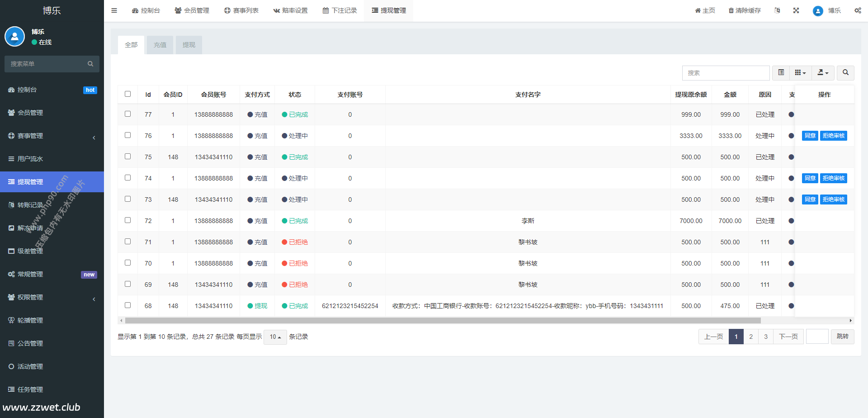Image resolution: width=868 pixels, height=418 pixels.
Task: Click the scrollbar right arrow of table
Action: pos(851,320)
